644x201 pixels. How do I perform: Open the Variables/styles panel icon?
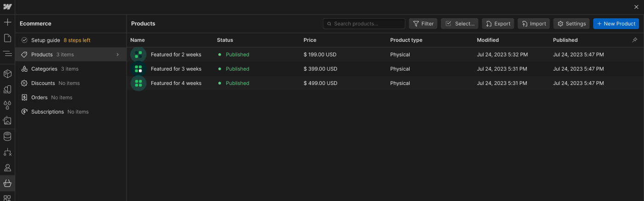pyautogui.click(x=7, y=89)
